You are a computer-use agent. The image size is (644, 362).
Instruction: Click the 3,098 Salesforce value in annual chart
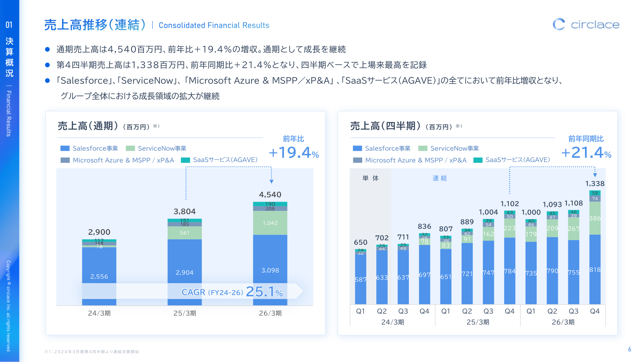tap(270, 270)
